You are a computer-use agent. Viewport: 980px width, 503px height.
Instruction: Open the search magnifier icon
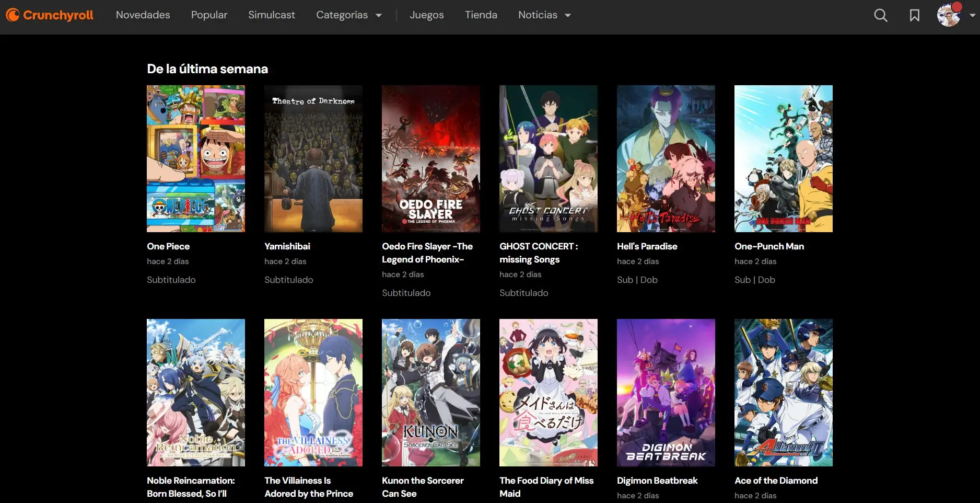880,16
